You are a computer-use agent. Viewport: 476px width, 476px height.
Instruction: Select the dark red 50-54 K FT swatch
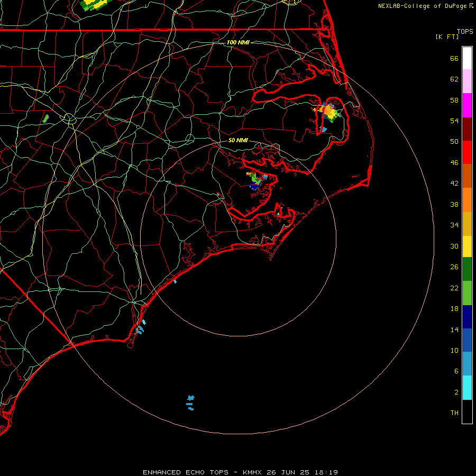467,129
